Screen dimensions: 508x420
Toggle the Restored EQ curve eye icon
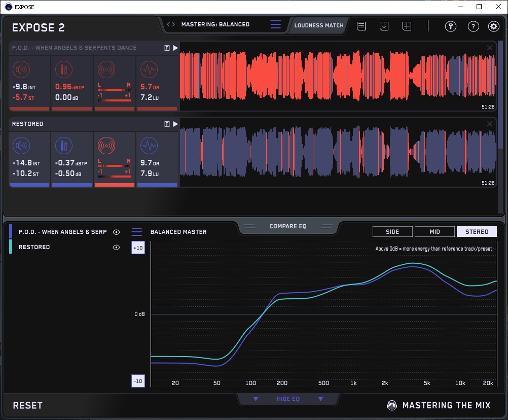pos(117,247)
